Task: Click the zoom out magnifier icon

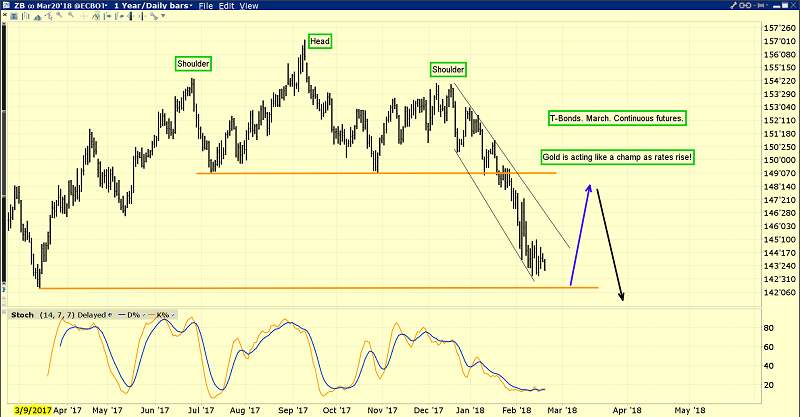Action: 71,15
